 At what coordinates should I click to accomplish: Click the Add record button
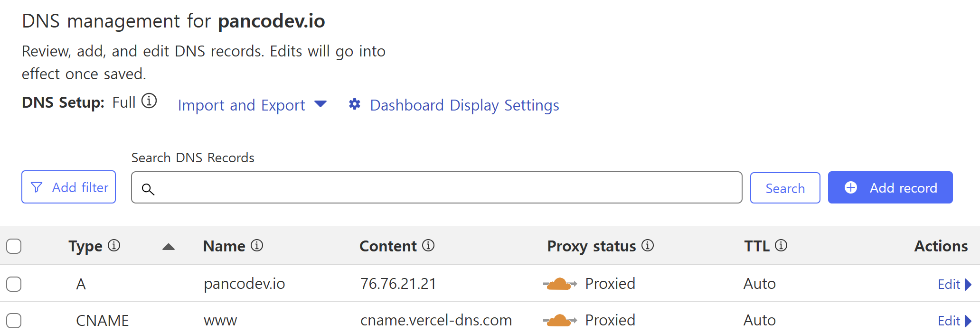click(890, 187)
